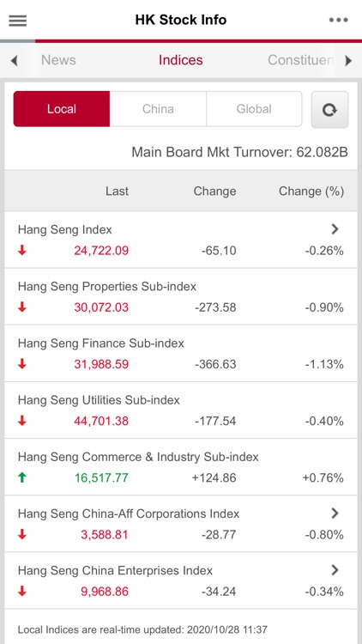Switch to the News tab
The height and width of the screenshot is (644, 362).
(58, 60)
